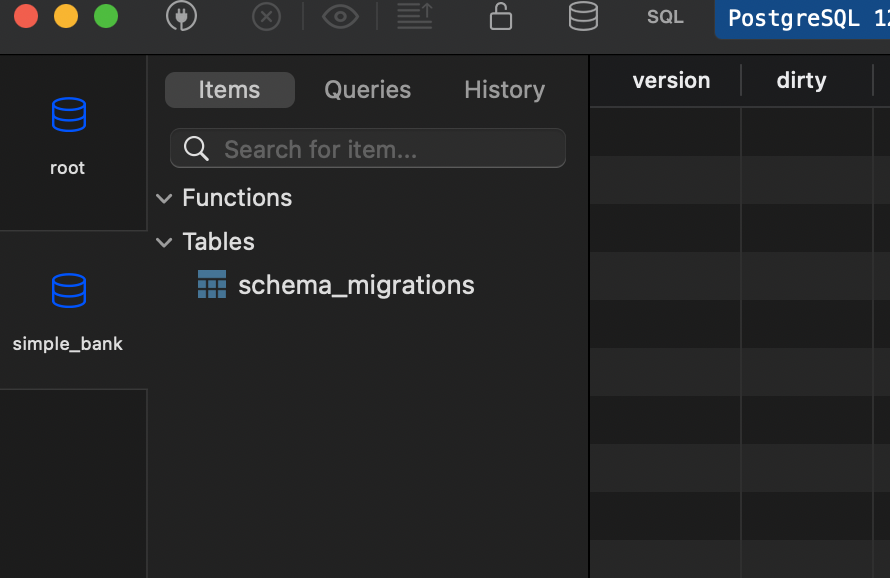
Task: Toggle the eye preview icon
Action: [340, 17]
